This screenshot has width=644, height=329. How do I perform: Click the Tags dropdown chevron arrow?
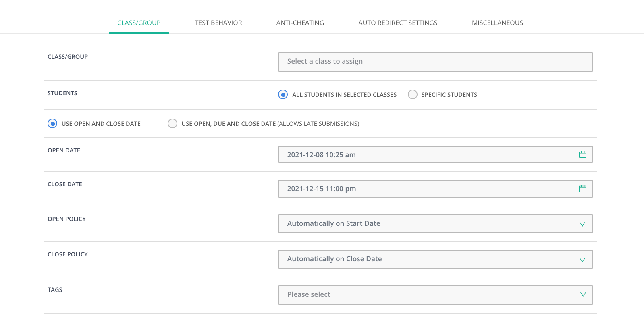tap(583, 294)
